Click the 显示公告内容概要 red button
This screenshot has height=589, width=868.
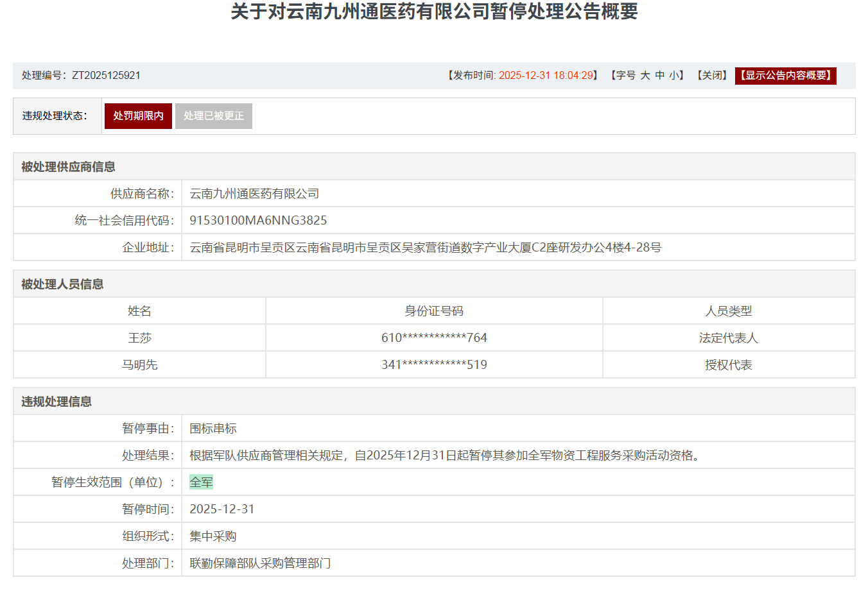(x=785, y=76)
